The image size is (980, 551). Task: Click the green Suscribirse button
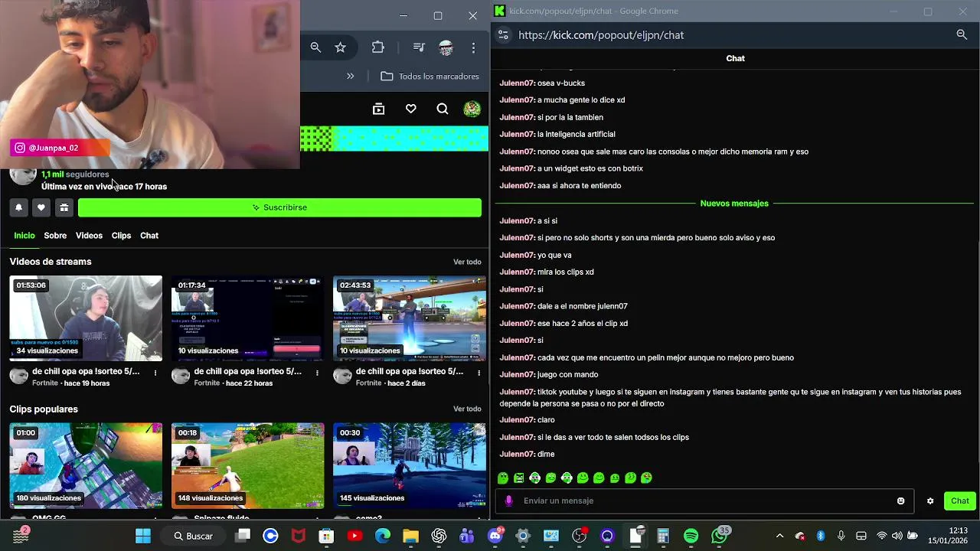[x=279, y=207]
